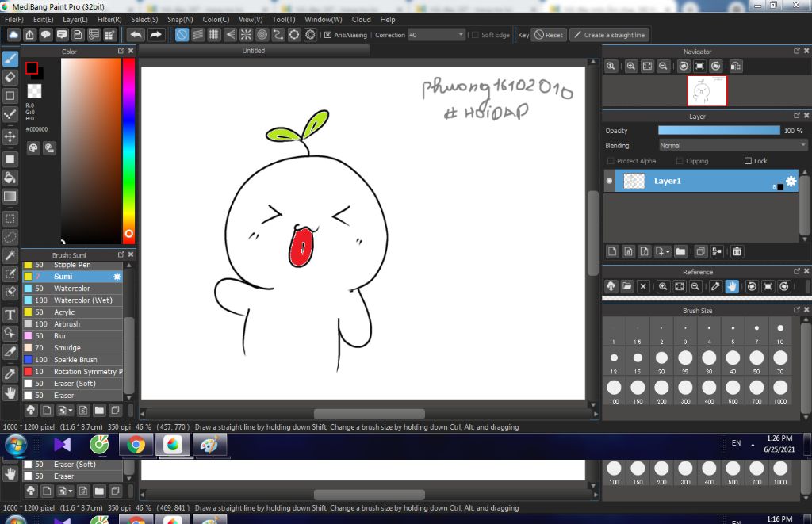Screen dimensions: 812x524
Task: Undock the Navigator panel
Action: [x=796, y=51]
